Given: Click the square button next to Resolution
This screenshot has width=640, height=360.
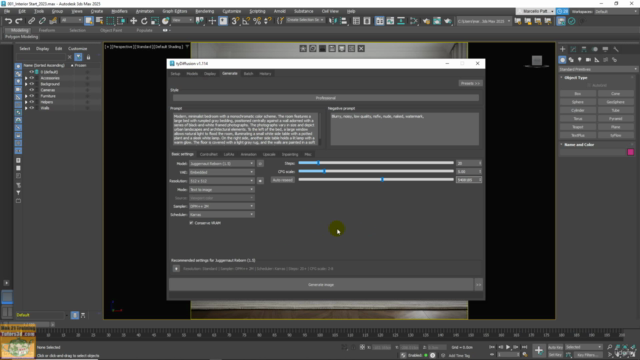Looking at the screenshot, I should pos(260,181).
